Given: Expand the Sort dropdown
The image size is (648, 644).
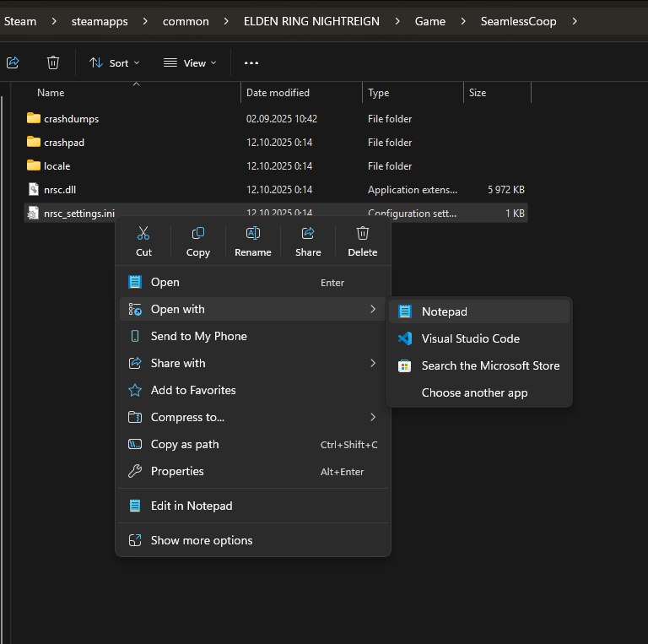Looking at the screenshot, I should tap(115, 62).
